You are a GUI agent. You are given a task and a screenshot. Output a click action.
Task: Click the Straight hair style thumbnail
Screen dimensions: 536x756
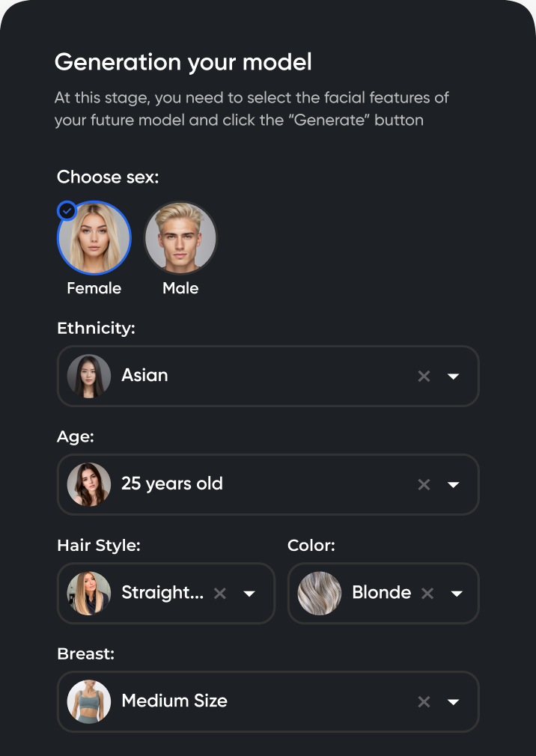tap(89, 594)
